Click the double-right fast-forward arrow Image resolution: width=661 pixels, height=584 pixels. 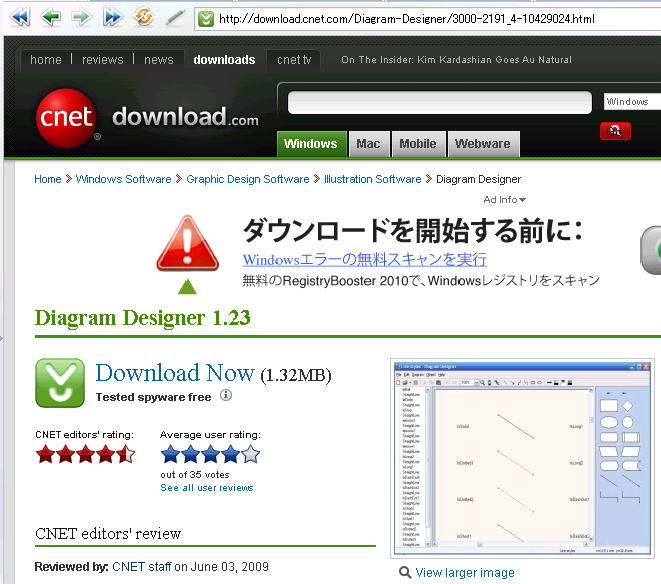113,17
